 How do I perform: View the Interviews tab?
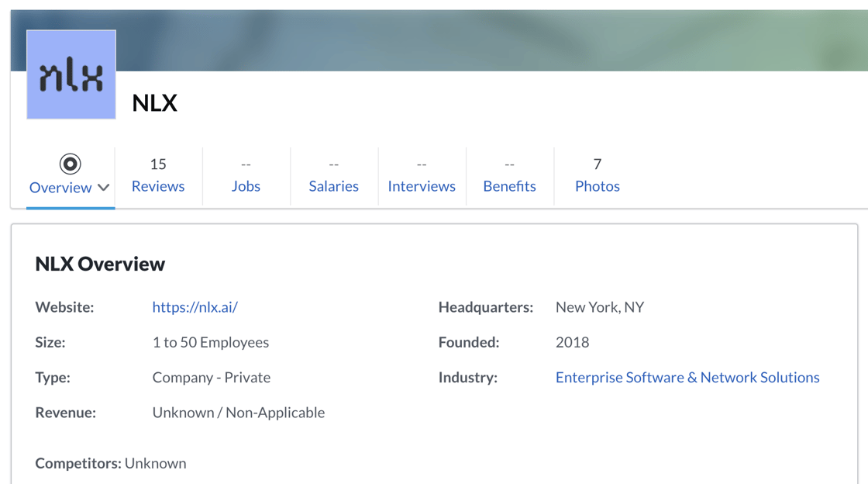pyautogui.click(x=422, y=186)
